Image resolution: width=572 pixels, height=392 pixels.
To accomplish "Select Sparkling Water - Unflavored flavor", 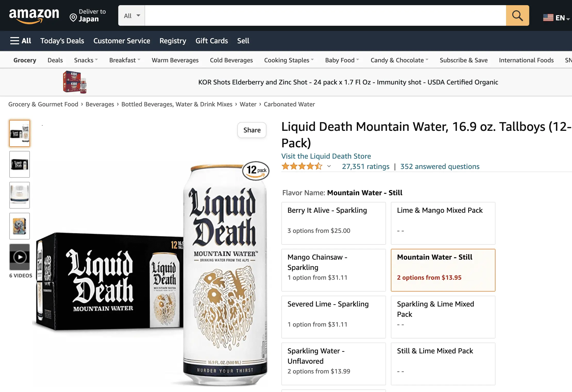I will (x=334, y=364).
